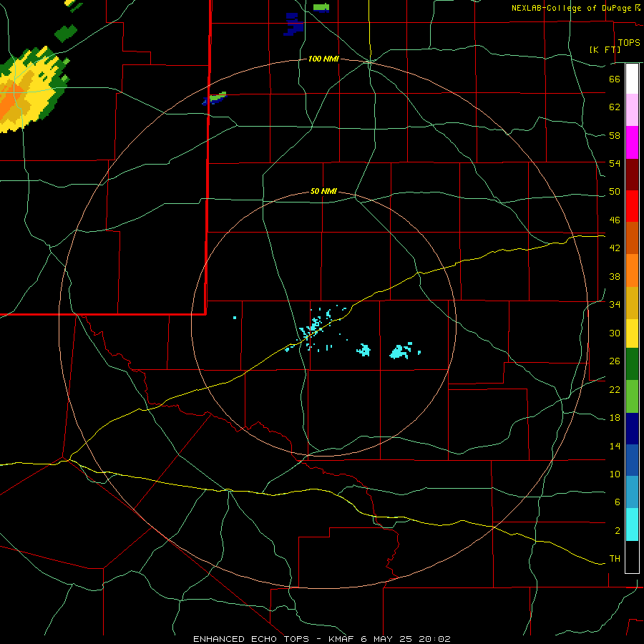The height and width of the screenshot is (644, 644).
Task: Click the legend value 30
Action: [x=615, y=333]
